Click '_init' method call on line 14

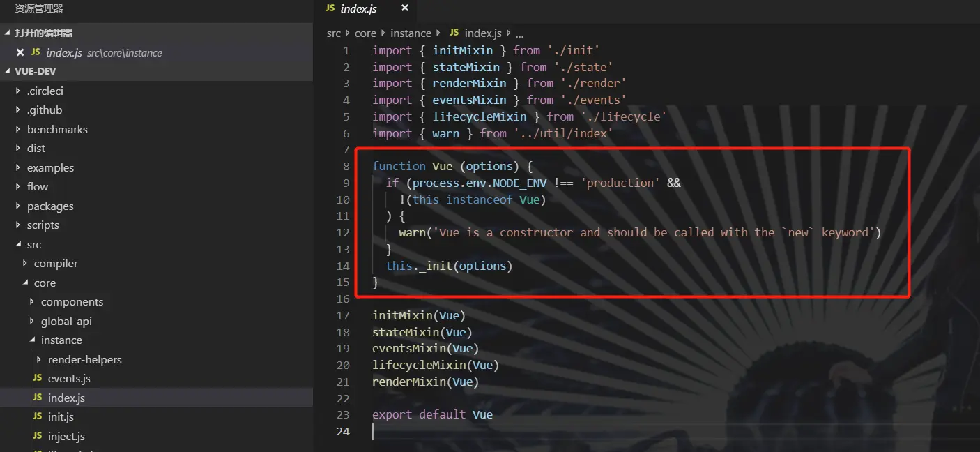tap(436, 266)
